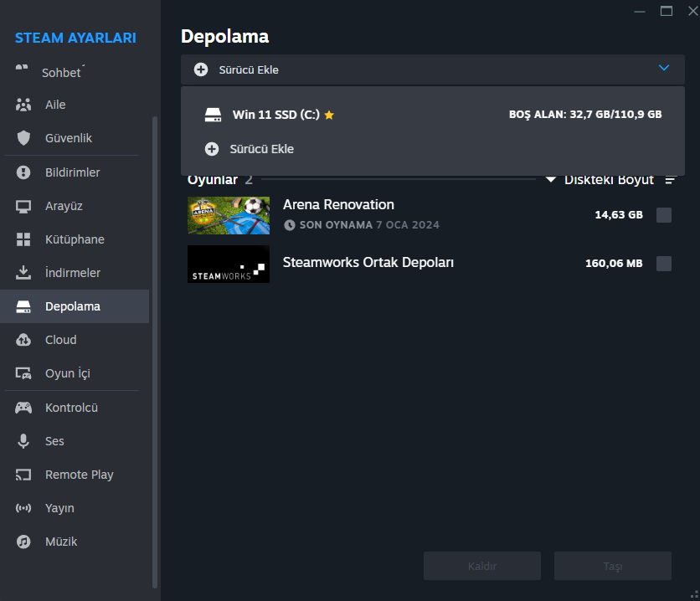The image size is (700, 601).
Task: Click the STEAM AYARLARI heading
Action: 75,38
